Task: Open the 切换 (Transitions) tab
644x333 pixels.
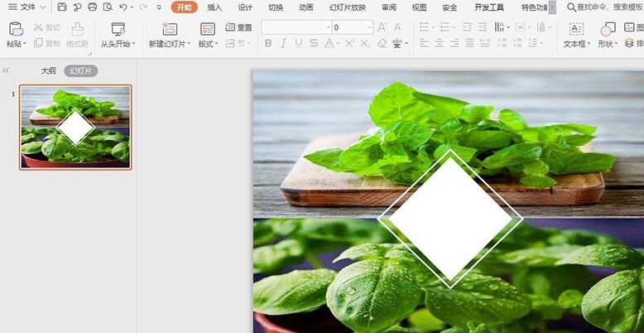Action: click(x=276, y=7)
